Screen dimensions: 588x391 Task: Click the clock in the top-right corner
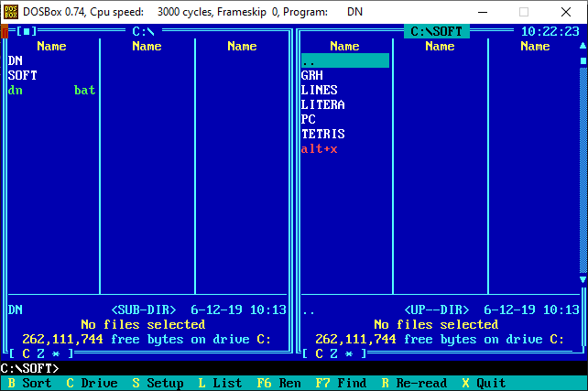coord(549,31)
